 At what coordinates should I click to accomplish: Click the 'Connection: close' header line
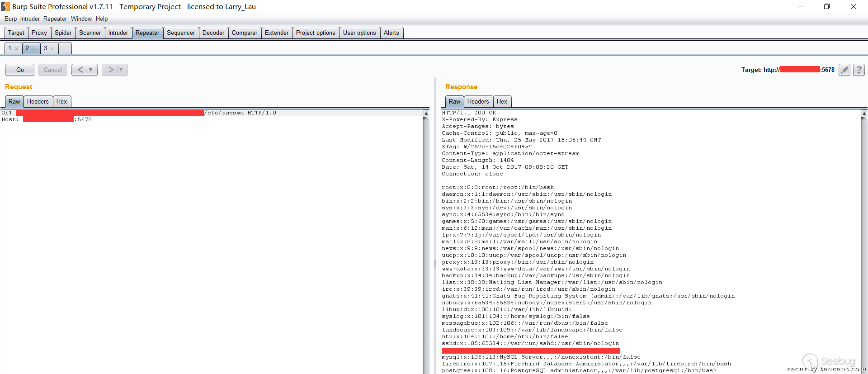[x=472, y=174]
